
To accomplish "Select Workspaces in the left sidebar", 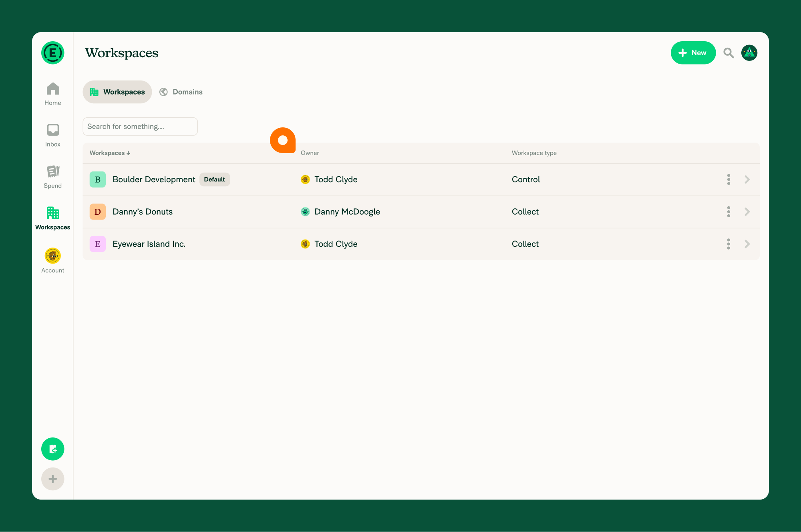I will tap(52, 218).
